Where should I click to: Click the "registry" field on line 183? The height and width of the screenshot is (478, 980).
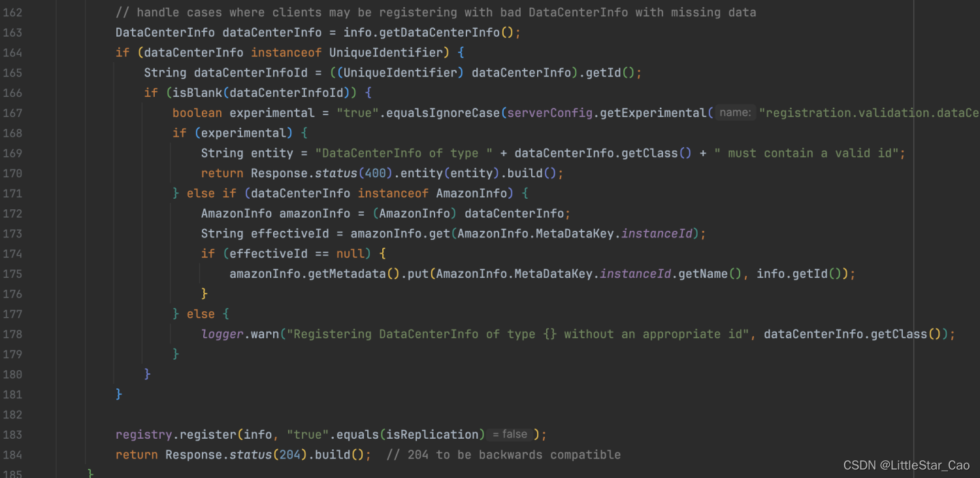(x=144, y=435)
